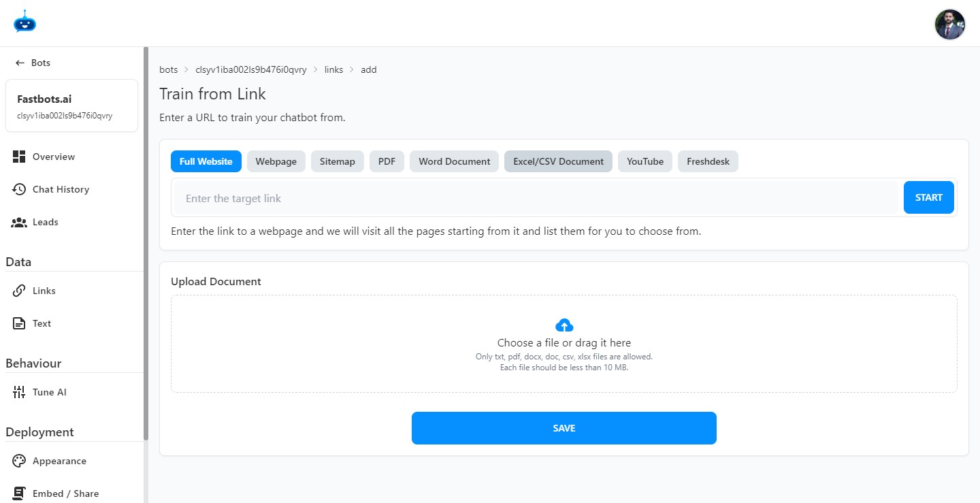Choose the YouTube source tab
The width and height of the screenshot is (980, 503).
(x=645, y=161)
